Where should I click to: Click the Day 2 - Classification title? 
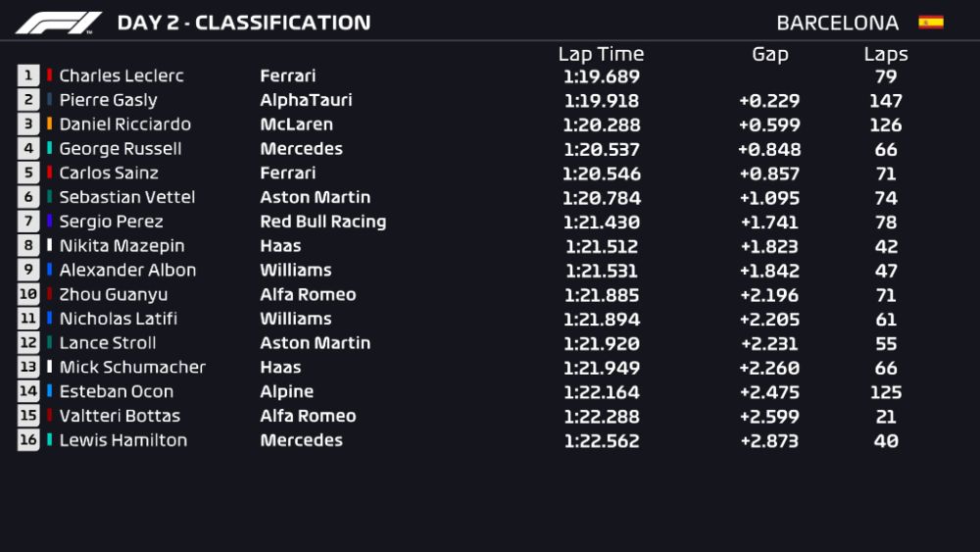pos(243,23)
